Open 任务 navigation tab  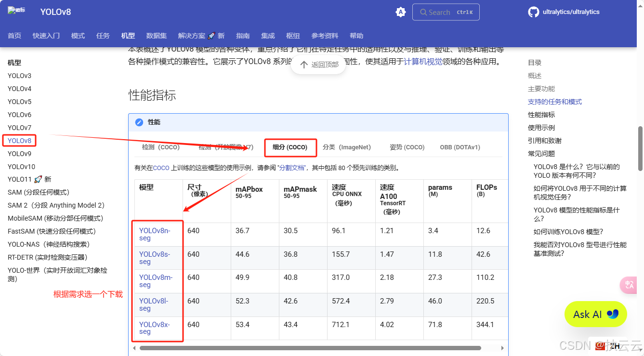(x=103, y=36)
